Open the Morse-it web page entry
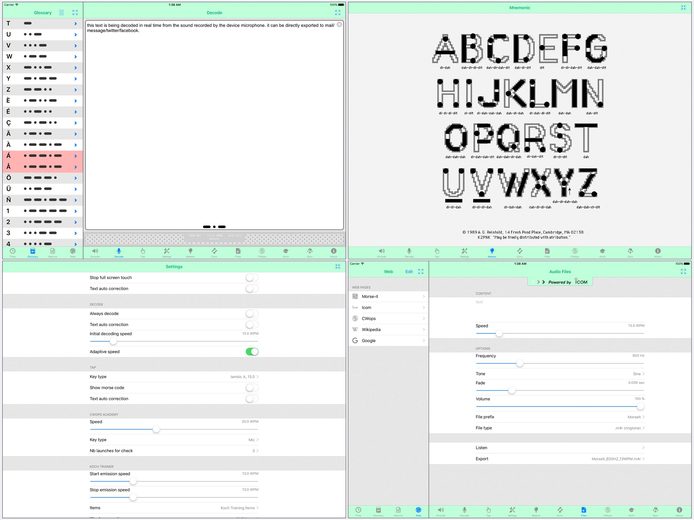 coord(388,296)
